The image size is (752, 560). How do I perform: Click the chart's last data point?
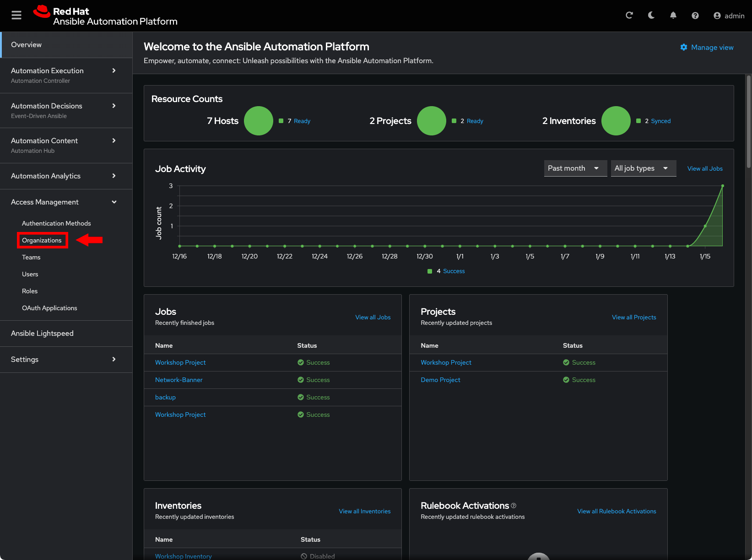click(723, 186)
